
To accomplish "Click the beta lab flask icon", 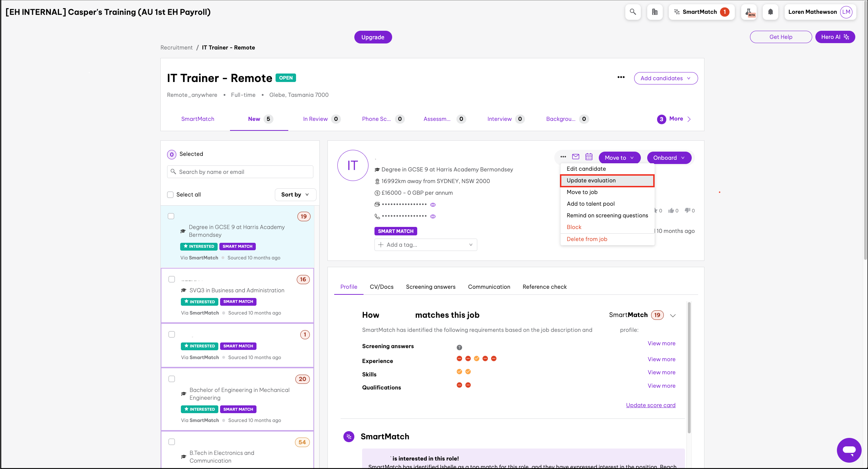I will click(749, 12).
